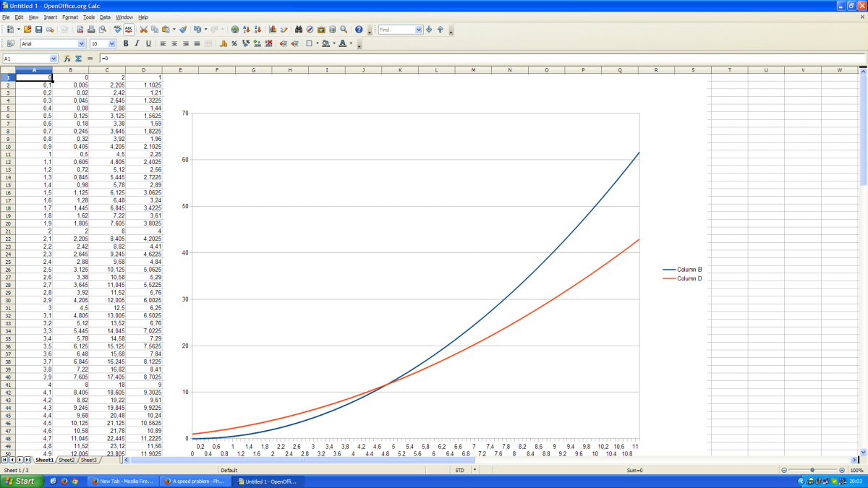Click the Export as PDF icon
The image size is (868, 488).
click(x=80, y=30)
